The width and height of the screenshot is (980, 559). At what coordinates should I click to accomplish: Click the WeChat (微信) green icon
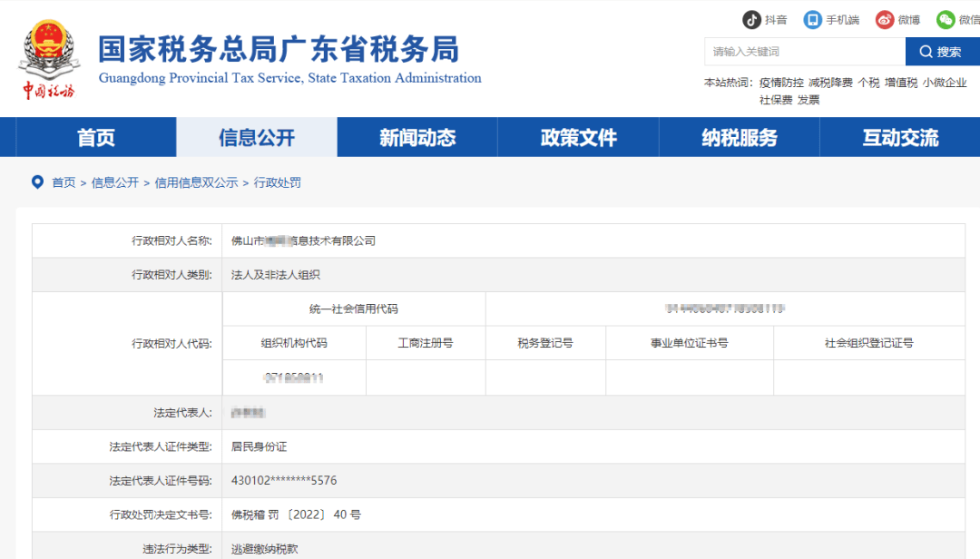pyautogui.click(x=946, y=18)
